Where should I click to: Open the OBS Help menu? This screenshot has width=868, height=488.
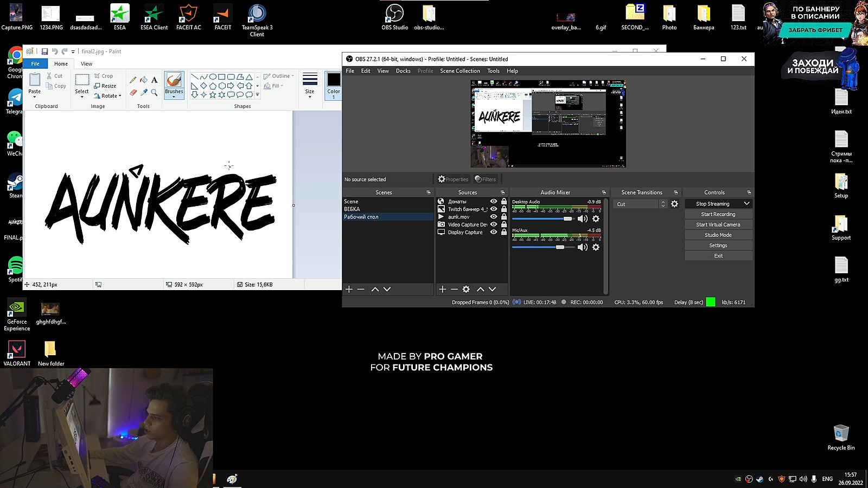pyautogui.click(x=512, y=71)
